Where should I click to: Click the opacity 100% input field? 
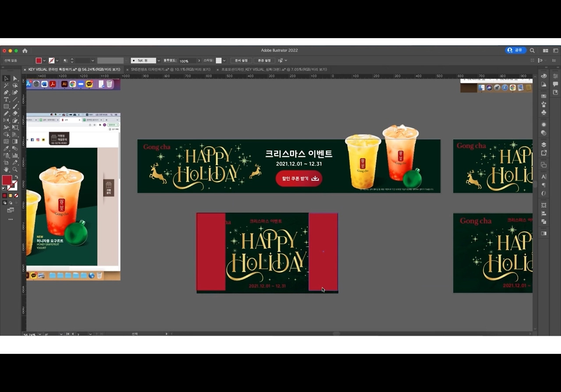[x=188, y=61]
